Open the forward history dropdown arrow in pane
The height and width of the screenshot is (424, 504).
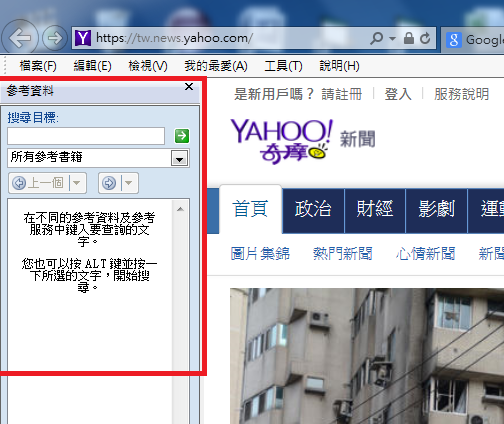129,183
